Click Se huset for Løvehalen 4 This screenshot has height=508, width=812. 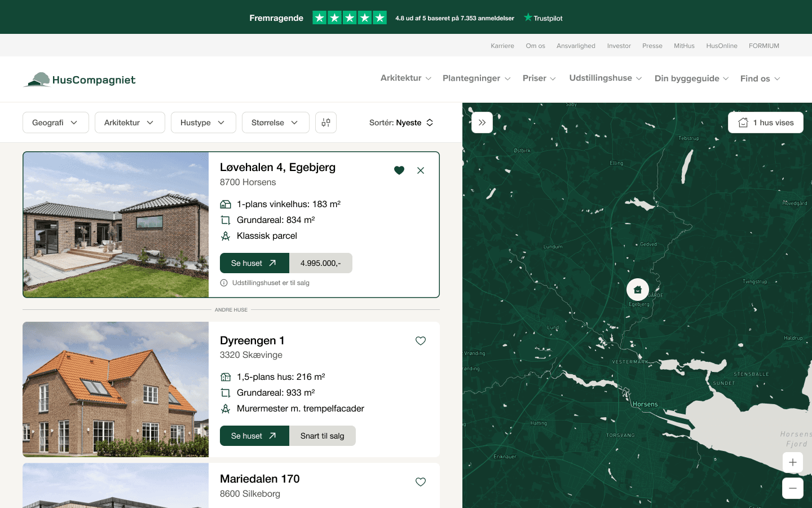254,263
